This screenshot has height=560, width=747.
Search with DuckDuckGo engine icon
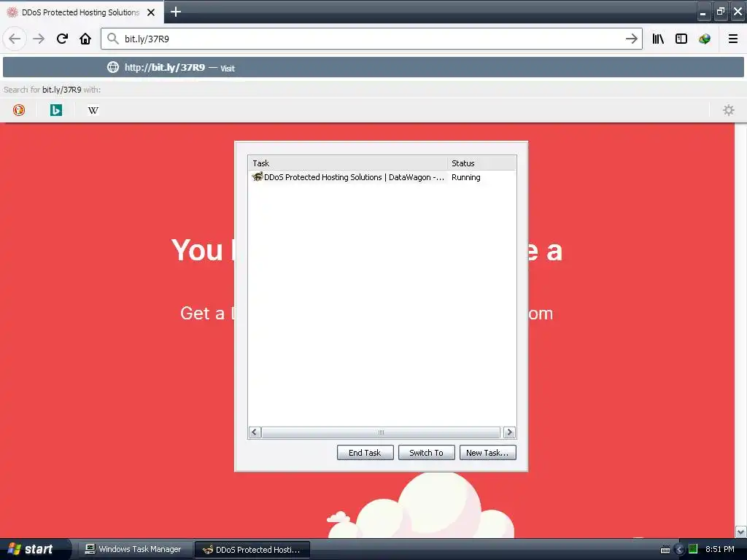18,110
